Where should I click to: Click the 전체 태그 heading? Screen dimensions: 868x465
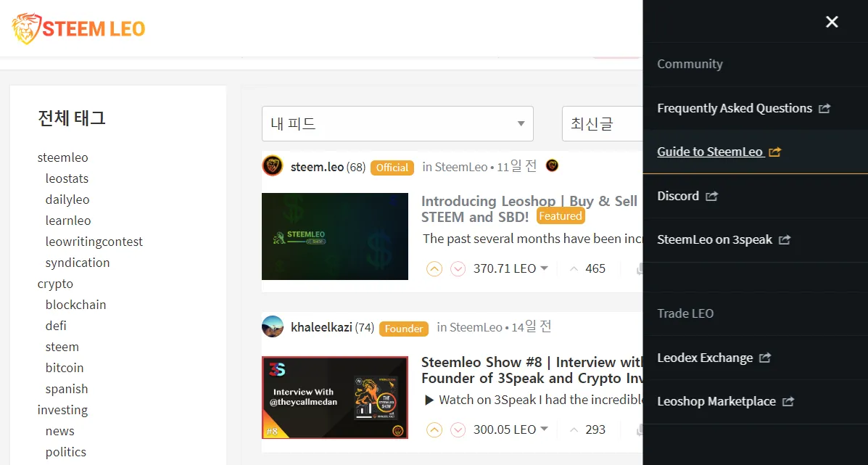tap(71, 118)
